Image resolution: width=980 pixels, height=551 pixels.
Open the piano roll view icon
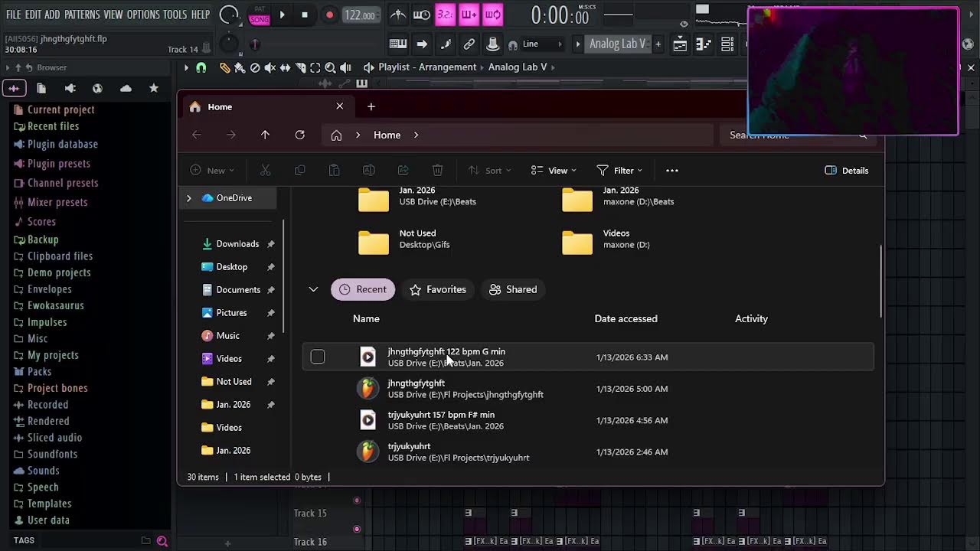point(704,44)
